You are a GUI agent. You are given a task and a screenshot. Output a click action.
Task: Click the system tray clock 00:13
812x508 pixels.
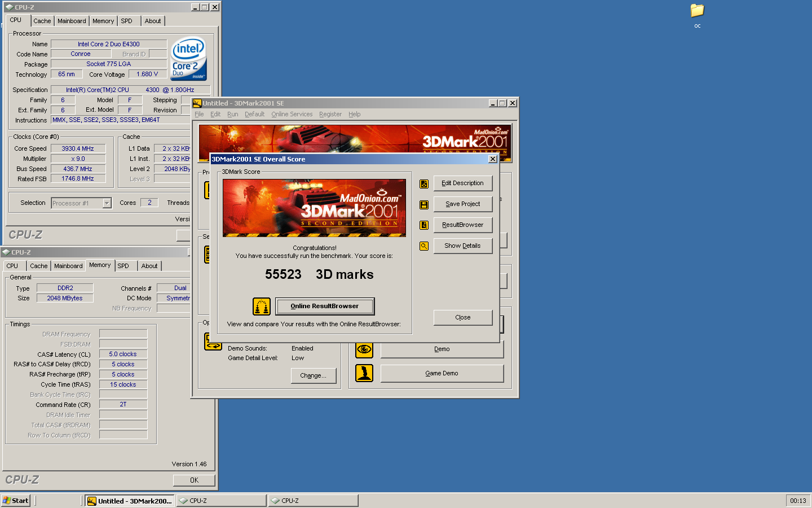798,501
